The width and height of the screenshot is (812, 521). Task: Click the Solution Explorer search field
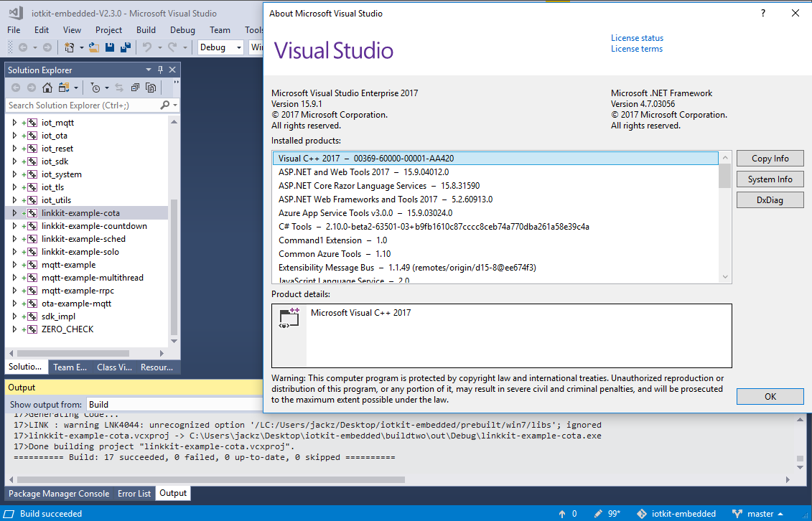click(83, 105)
